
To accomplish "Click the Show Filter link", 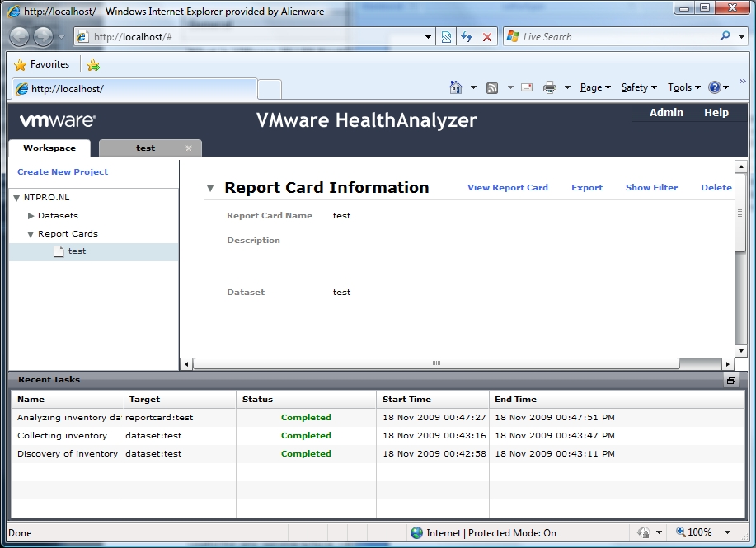I will pos(651,188).
